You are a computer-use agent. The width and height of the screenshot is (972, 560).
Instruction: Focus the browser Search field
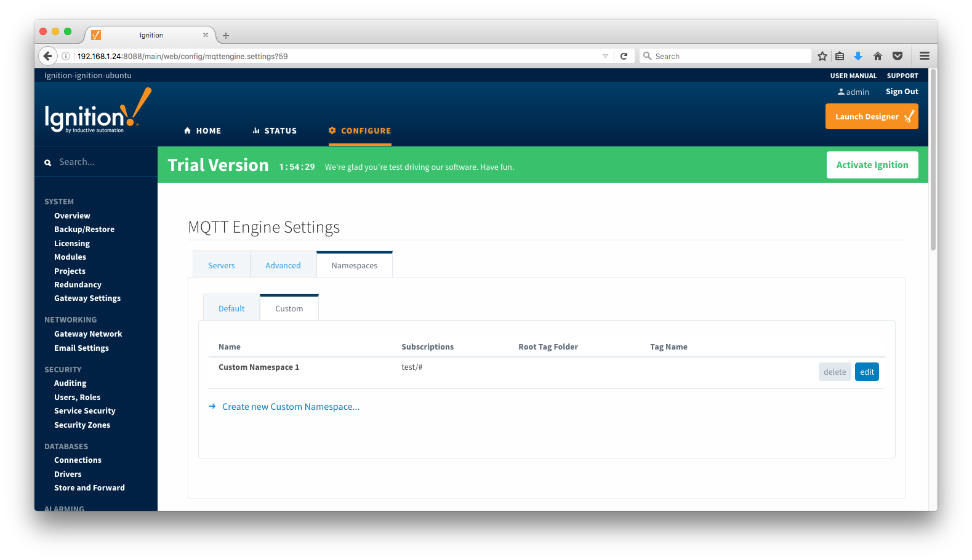click(725, 56)
